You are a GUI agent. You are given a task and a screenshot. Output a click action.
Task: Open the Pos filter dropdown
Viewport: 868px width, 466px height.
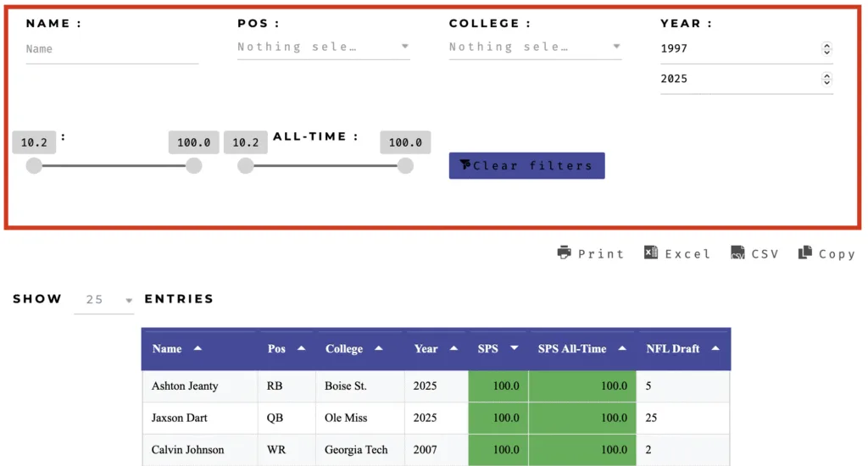coord(323,47)
